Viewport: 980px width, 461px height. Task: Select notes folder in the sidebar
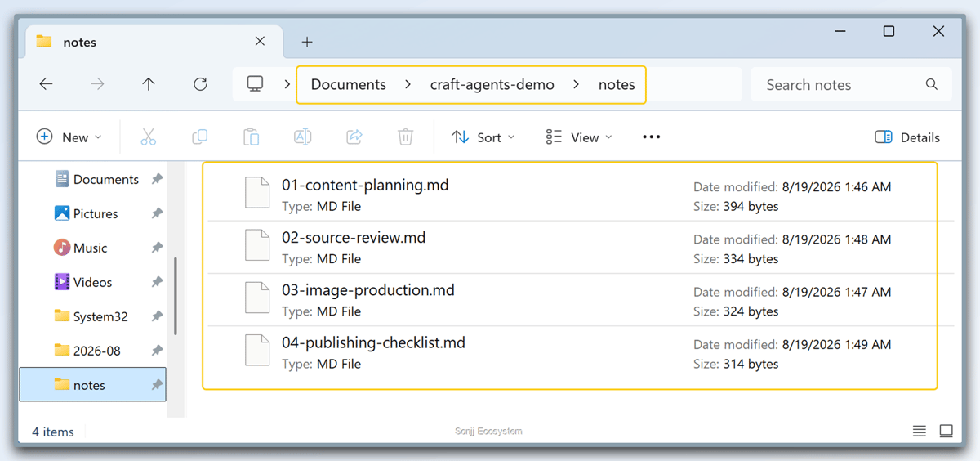[92, 385]
